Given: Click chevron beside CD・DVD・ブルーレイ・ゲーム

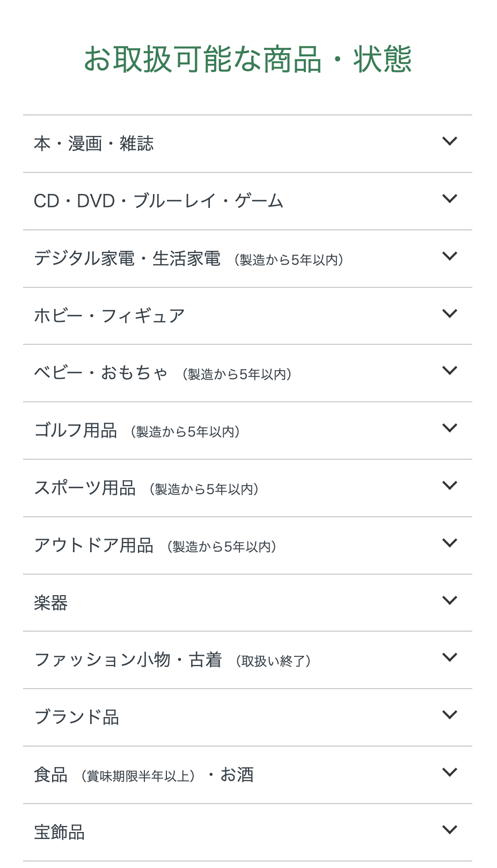Looking at the screenshot, I should [449, 199].
